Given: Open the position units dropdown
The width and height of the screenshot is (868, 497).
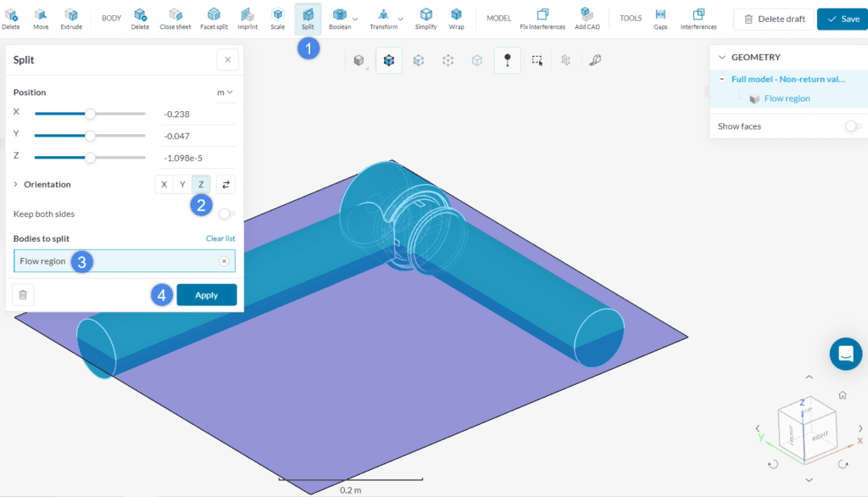Looking at the screenshot, I should pos(225,92).
